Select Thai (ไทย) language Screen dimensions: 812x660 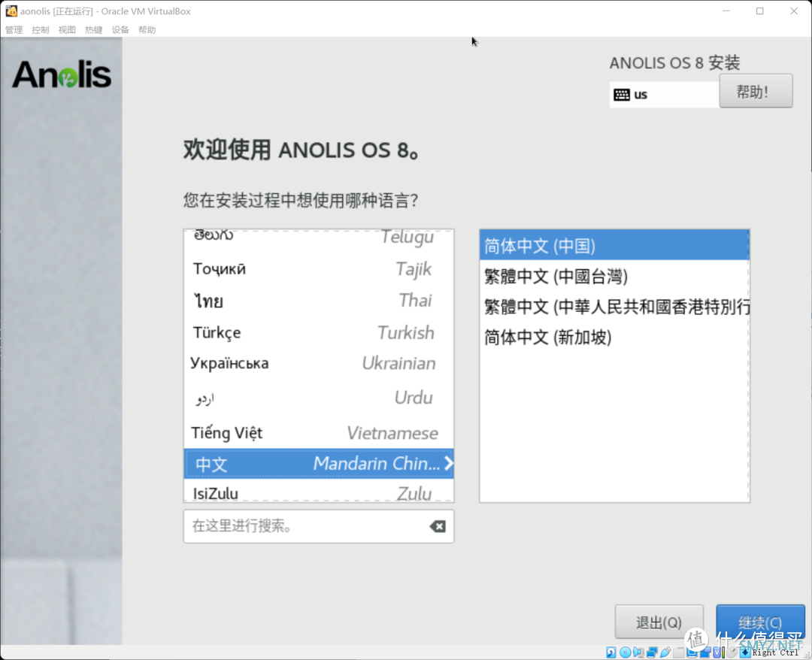(x=319, y=300)
